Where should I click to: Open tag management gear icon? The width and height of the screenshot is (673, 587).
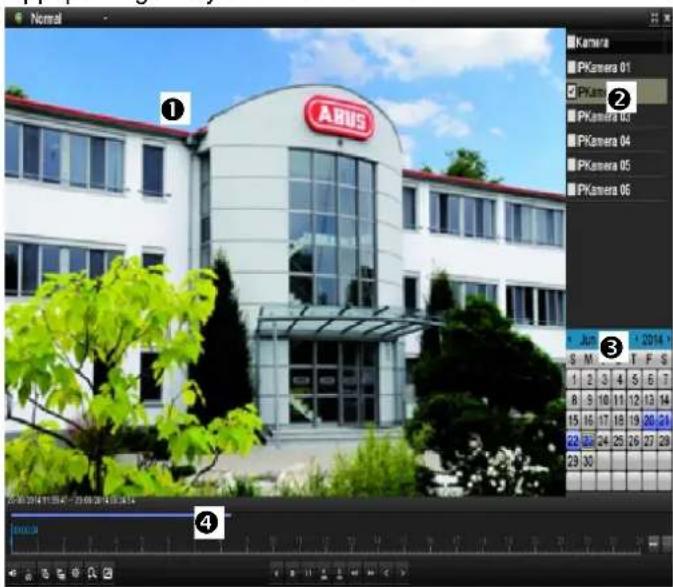(76, 573)
